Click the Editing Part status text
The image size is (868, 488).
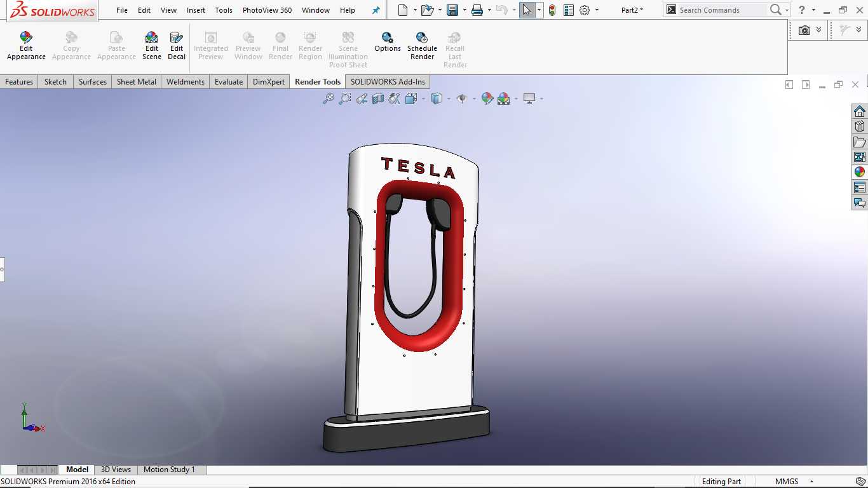pos(721,482)
